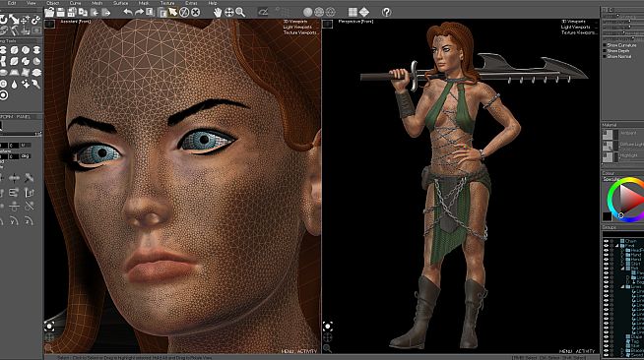Click the black swatch below colour wheel

click(x=607, y=216)
